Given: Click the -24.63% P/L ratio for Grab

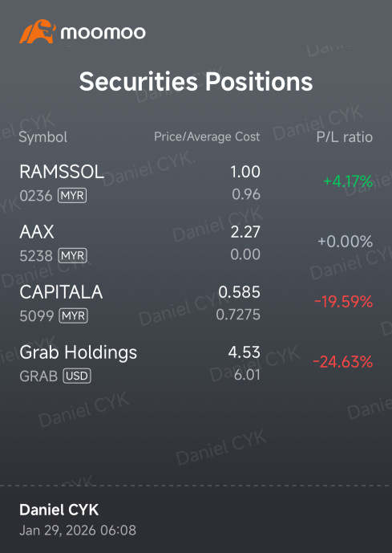Looking at the screenshot, I should (342, 362).
